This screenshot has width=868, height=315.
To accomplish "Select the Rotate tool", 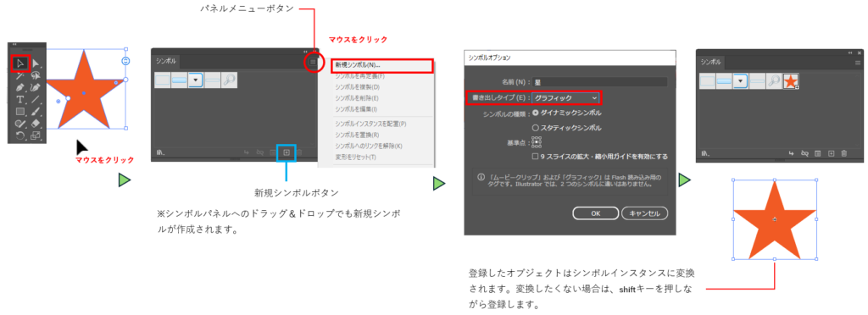I will point(20,135).
